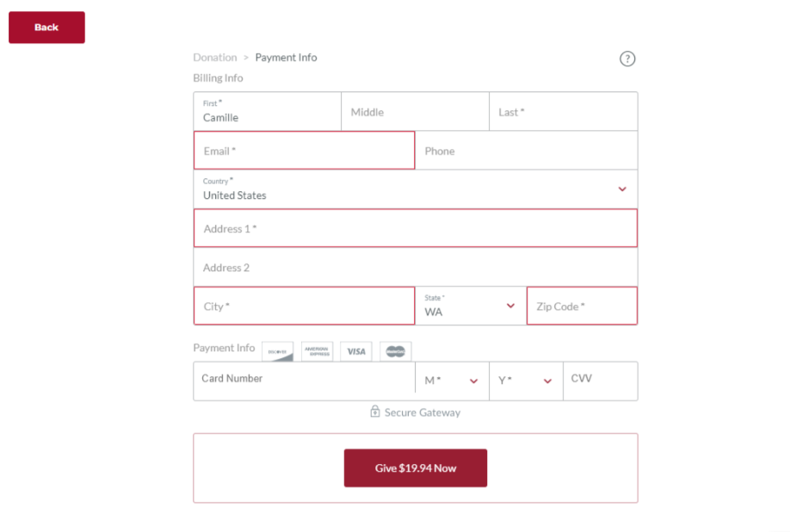Go to the Donation breadcrumb step
The width and height of the screenshot is (790, 532).
point(215,58)
